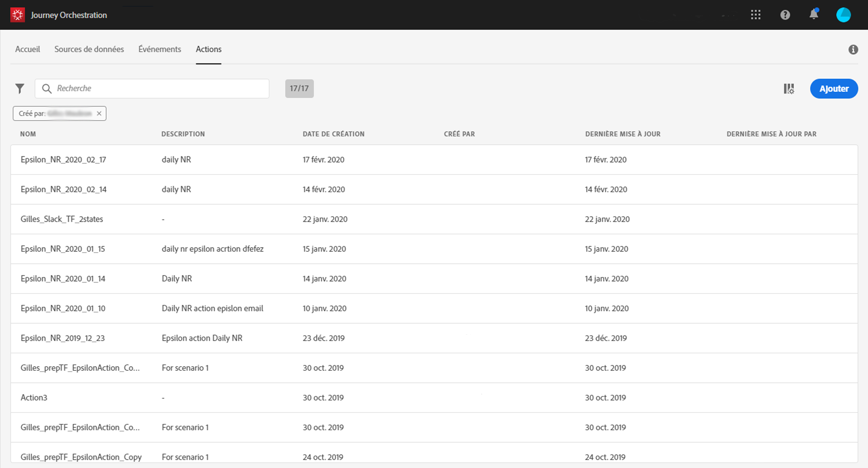The image size is (868, 468).
Task: Sort by Date de création column header
Action: (333, 134)
